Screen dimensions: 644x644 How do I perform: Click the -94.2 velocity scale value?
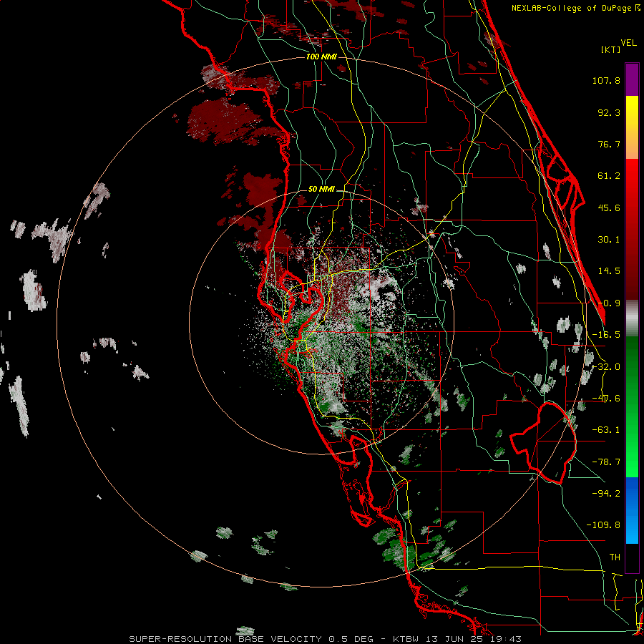point(606,493)
